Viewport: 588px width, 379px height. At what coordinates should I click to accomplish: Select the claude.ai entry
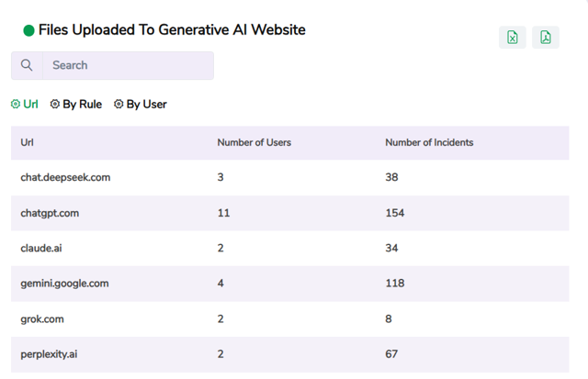tap(42, 248)
